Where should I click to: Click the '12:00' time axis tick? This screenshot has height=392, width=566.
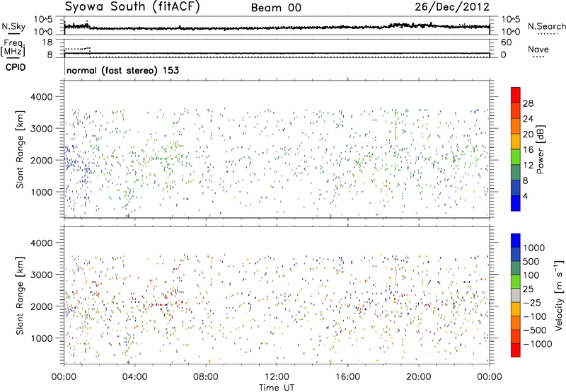pyautogui.click(x=277, y=377)
